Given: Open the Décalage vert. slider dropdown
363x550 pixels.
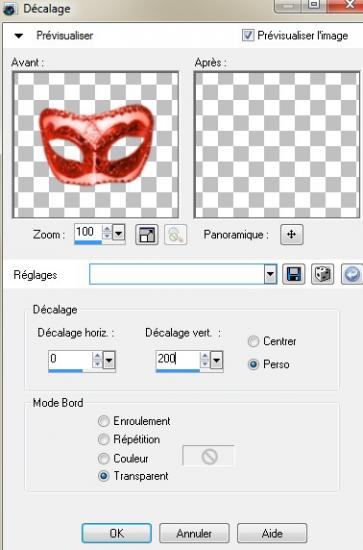Looking at the screenshot, I should tap(217, 360).
